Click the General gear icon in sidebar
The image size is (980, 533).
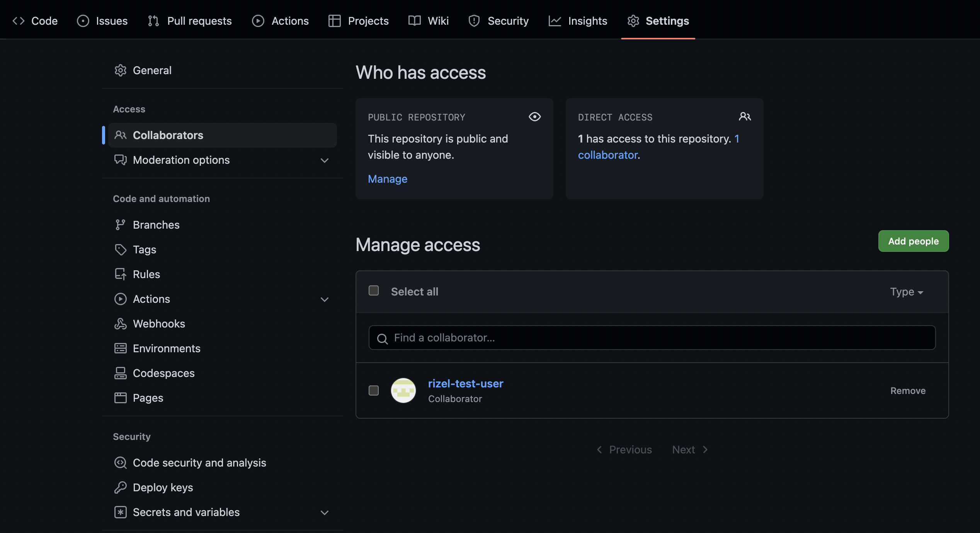(x=121, y=70)
